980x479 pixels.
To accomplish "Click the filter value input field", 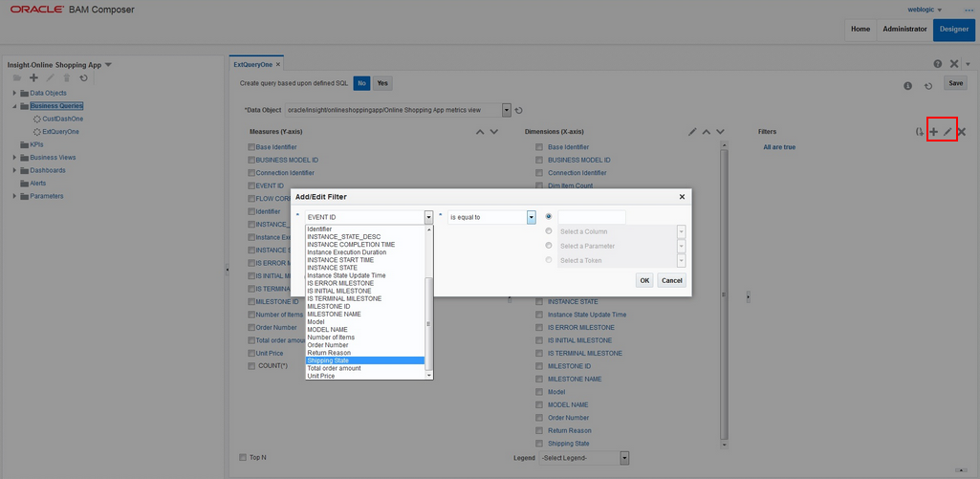I will click(591, 217).
